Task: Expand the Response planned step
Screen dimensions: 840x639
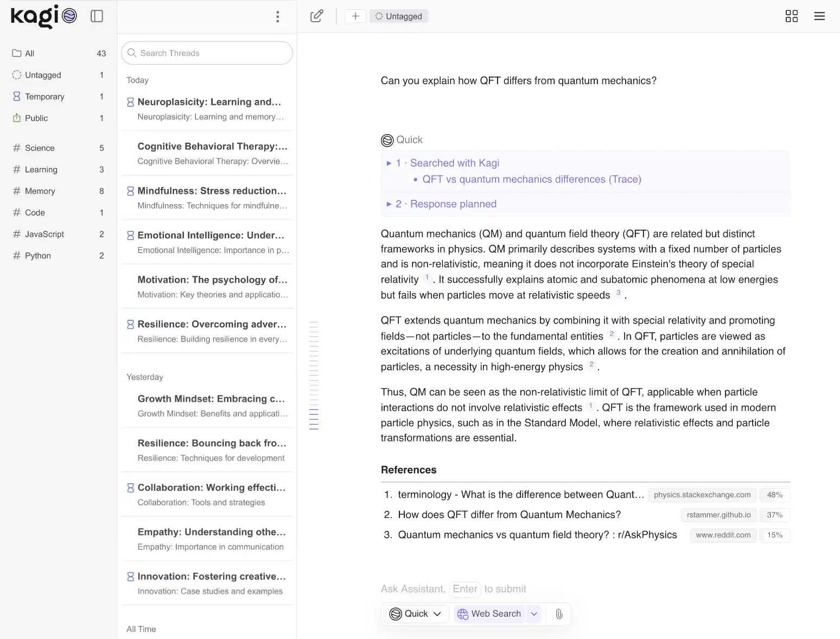Action: pos(453,204)
